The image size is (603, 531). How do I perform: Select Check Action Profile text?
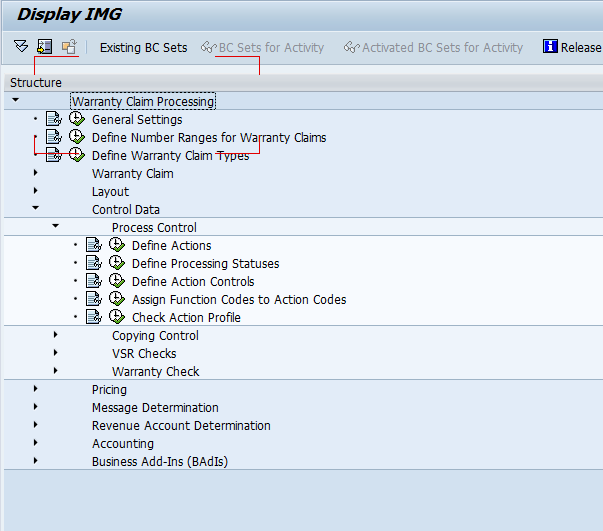pyautogui.click(x=186, y=318)
